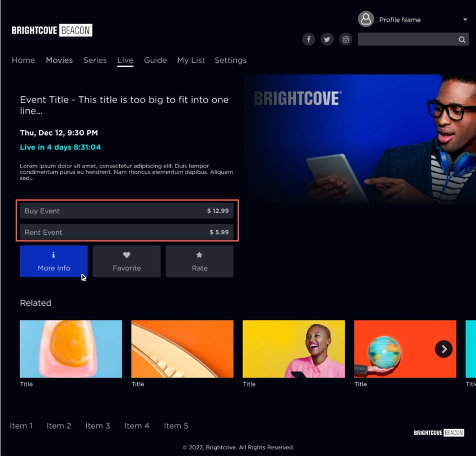Open the Rate star button
Image resolution: width=476 pixels, height=456 pixels.
pos(199,261)
